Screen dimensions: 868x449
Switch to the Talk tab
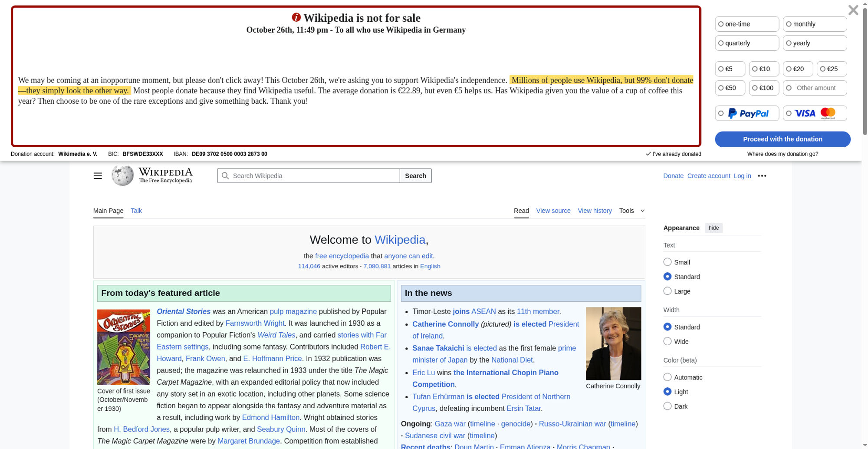pyautogui.click(x=136, y=211)
